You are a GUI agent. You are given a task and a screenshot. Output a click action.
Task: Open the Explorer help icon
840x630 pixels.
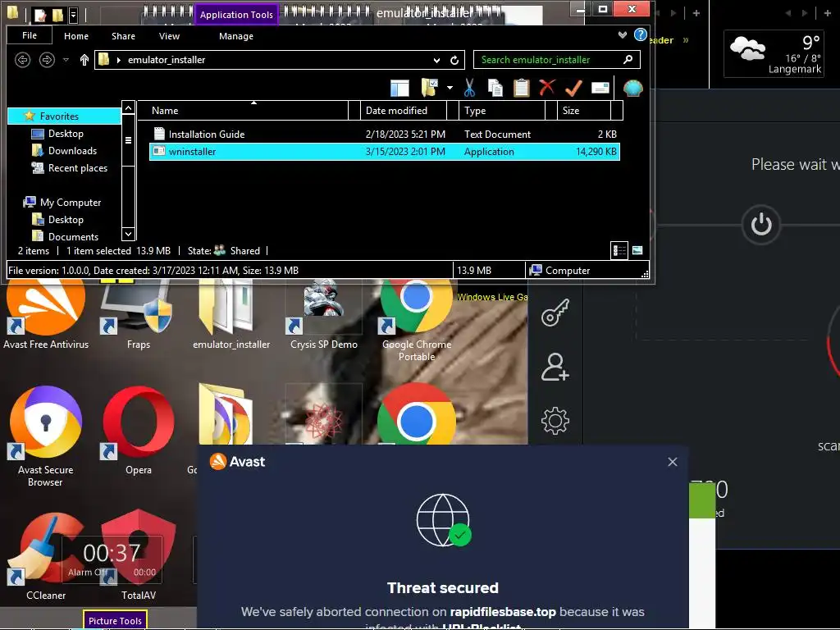[640, 34]
